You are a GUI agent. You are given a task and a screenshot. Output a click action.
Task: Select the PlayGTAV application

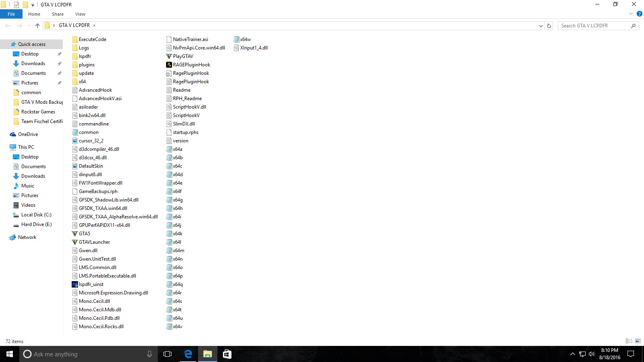(180, 56)
